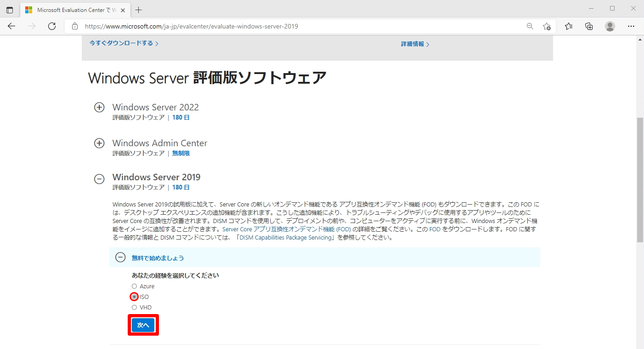
Task: Reload the page with the refresh icon
Action: [52, 26]
